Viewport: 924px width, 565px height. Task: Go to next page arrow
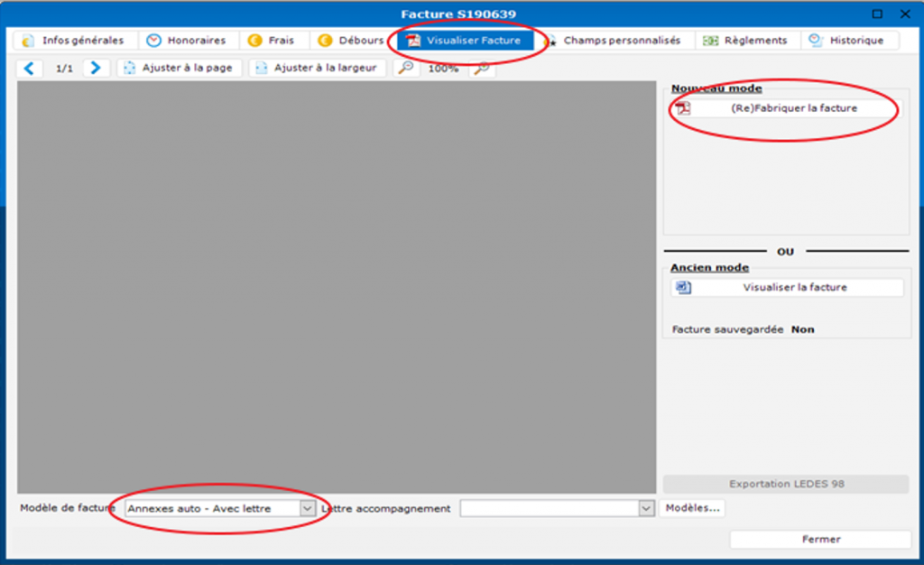(96, 68)
